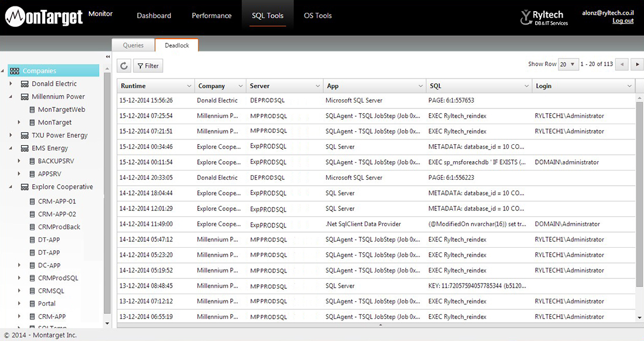Open the Show Row count dropdown
Viewport: 644px width, 341px height.
coord(568,64)
